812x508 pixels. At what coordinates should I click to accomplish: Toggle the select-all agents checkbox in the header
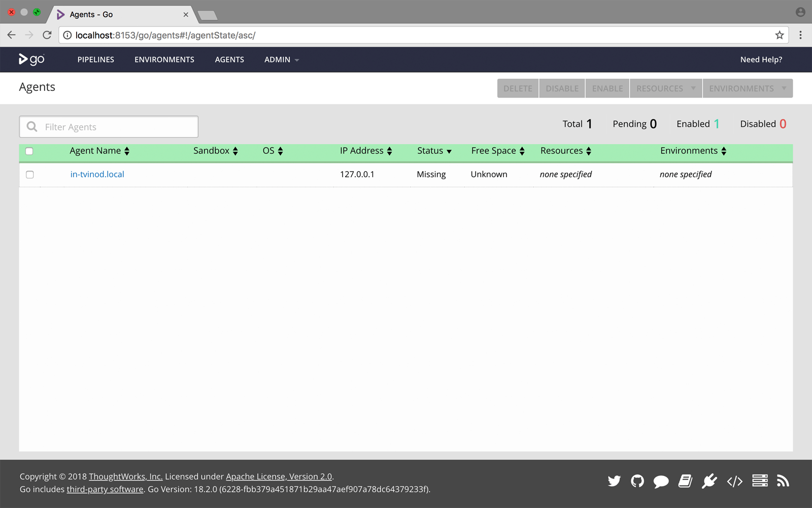click(29, 151)
